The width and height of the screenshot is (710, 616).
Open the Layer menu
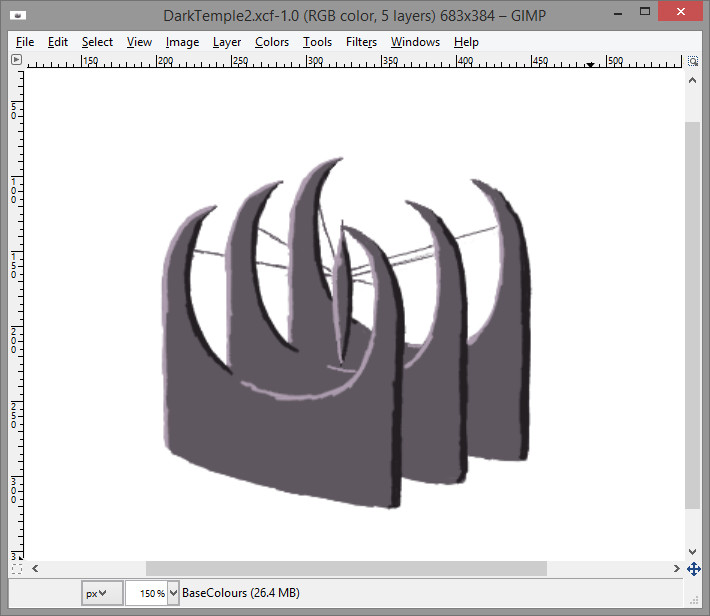226,42
